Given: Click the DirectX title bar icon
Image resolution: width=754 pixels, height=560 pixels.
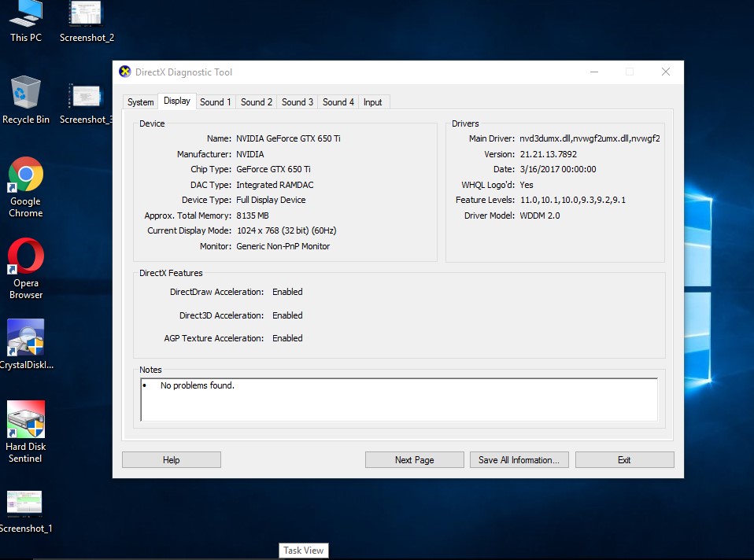Looking at the screenshot, I should click(125, 72).
